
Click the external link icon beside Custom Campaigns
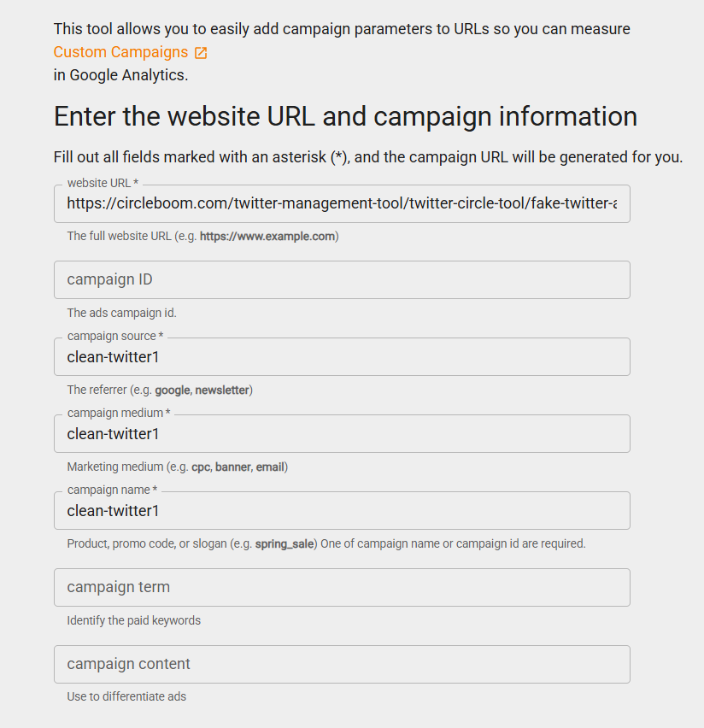pyautogui.click(x=200, y=51)
